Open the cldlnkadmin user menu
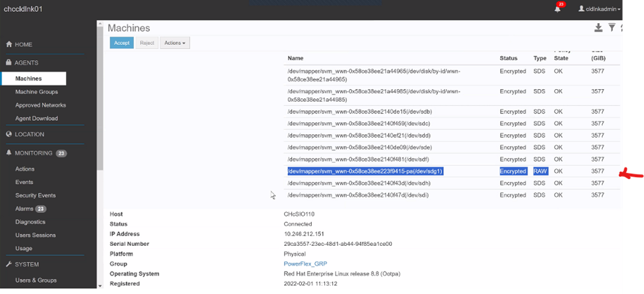This screenshot has width=644, height=294. click(x=599, y=9)
